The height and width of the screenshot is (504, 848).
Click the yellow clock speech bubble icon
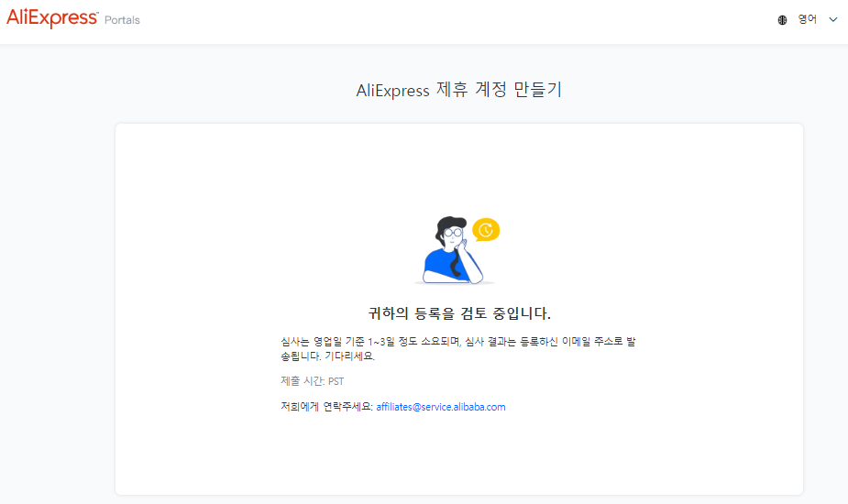pos(486,230)
